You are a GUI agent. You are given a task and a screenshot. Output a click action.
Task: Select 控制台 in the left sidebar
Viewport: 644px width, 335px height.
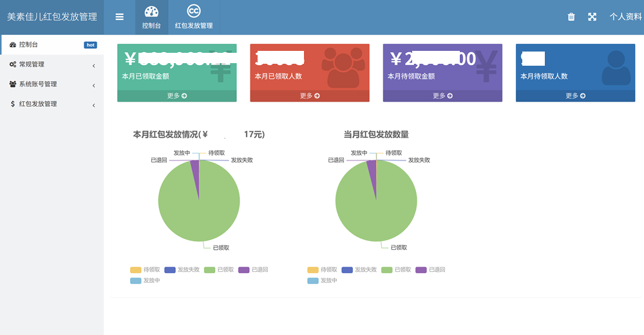click(28, 45)
